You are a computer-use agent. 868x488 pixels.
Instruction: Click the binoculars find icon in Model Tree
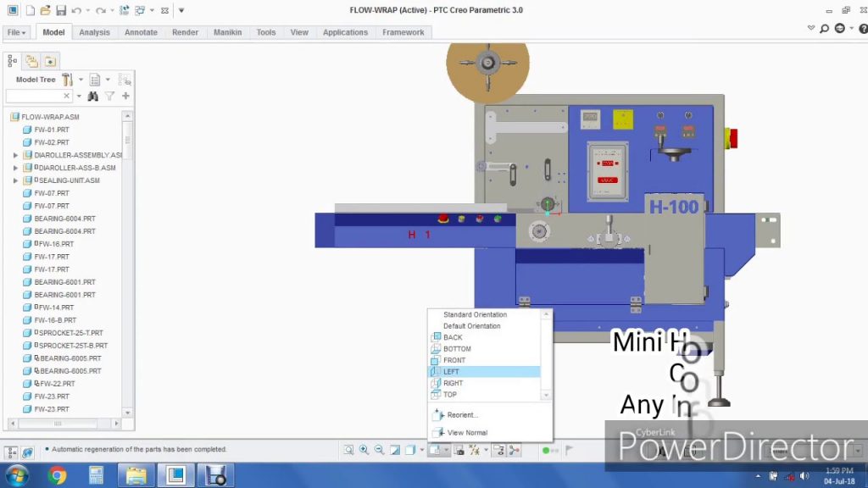(x=93, y=97)
